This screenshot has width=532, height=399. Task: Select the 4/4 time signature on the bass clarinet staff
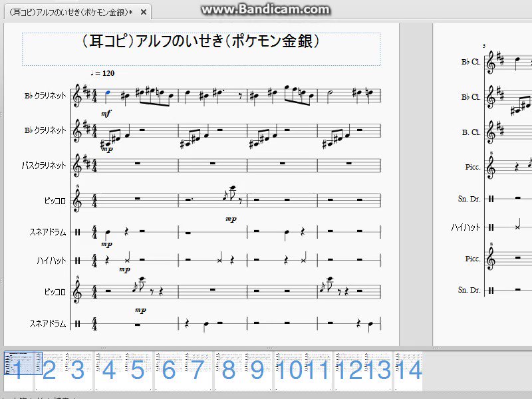coord(94,166)
